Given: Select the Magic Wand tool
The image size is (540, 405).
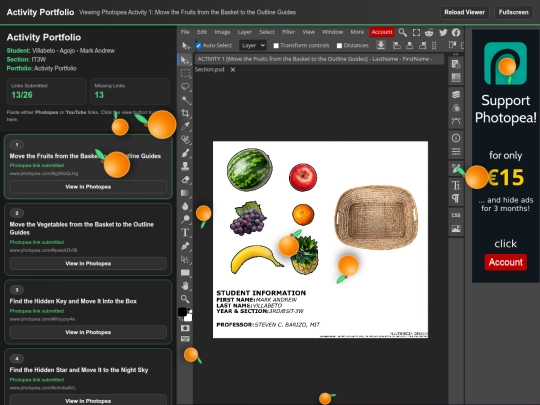Looking at the screenshot, I should pos(185,100).
